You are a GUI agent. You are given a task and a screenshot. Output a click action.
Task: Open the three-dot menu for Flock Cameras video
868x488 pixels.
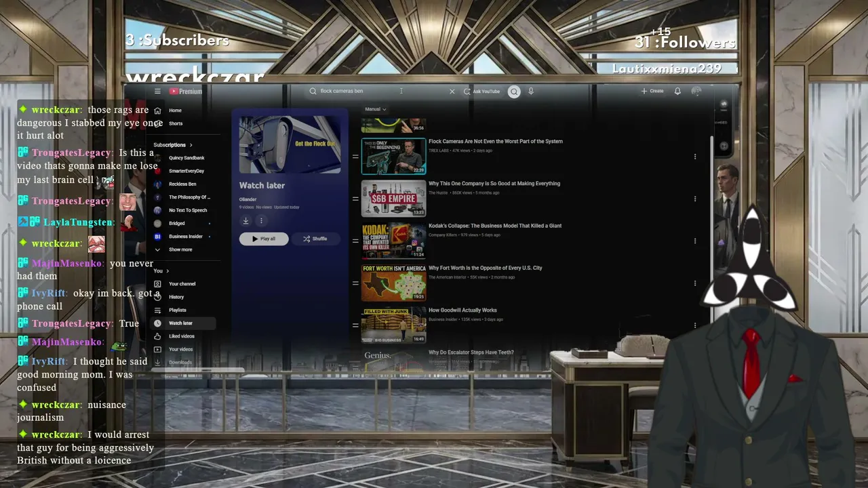(695, 157)
